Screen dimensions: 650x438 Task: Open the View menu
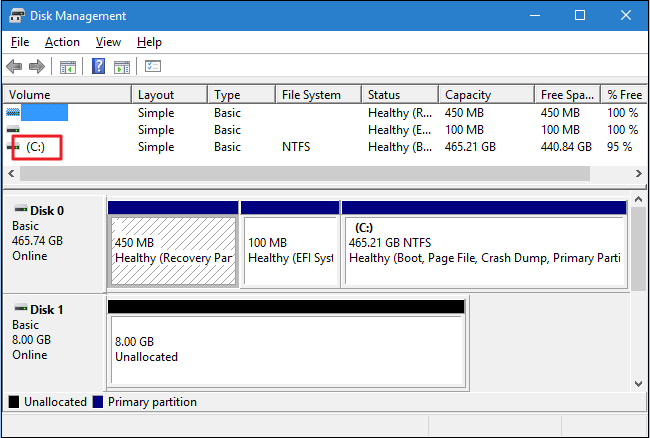pyautogui.click(x=108, y=42)
